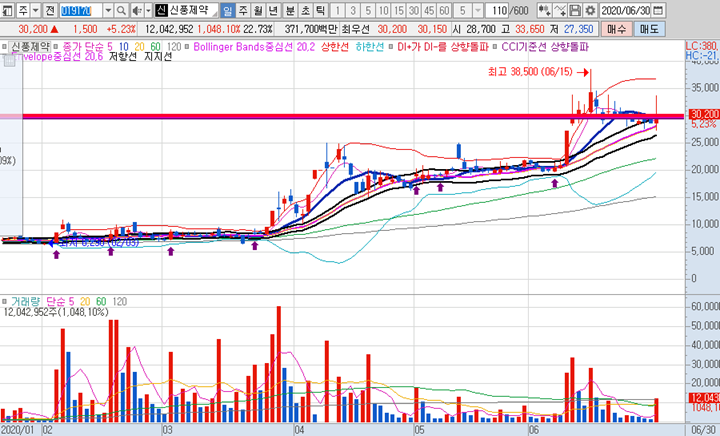Toggle the 거래량 volume indicator checkbox
The height and width of the screenshot is (436, 720).
(x=5, y=302)
